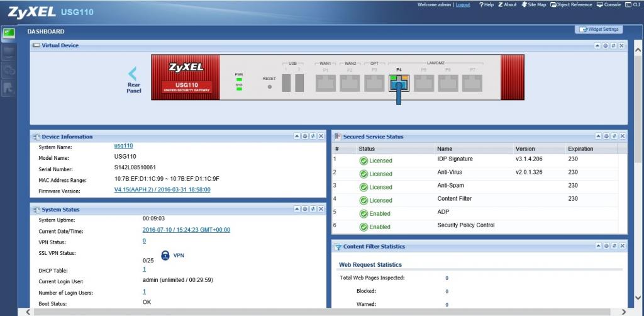
Task: Click the connected P4 port on the virtual device
Action: 399,83
